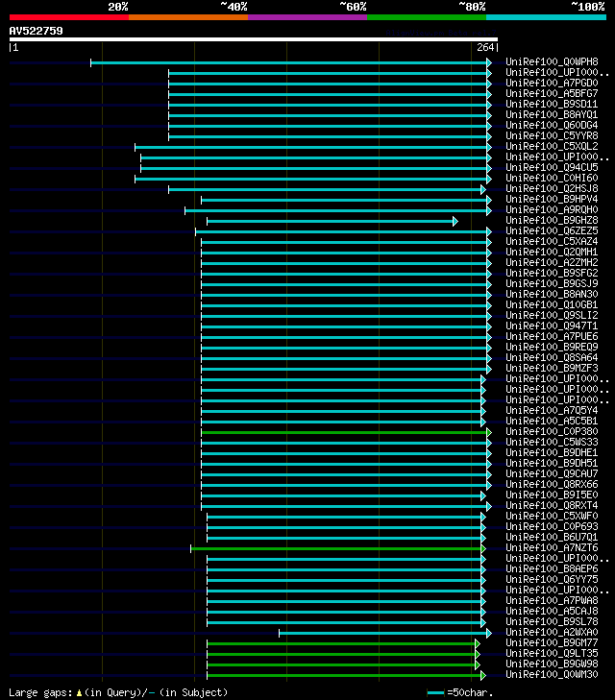Select the UniRef100_Q2QMH1 label
Viewport: 615px width, 700px height.
[x=552, y=252]
